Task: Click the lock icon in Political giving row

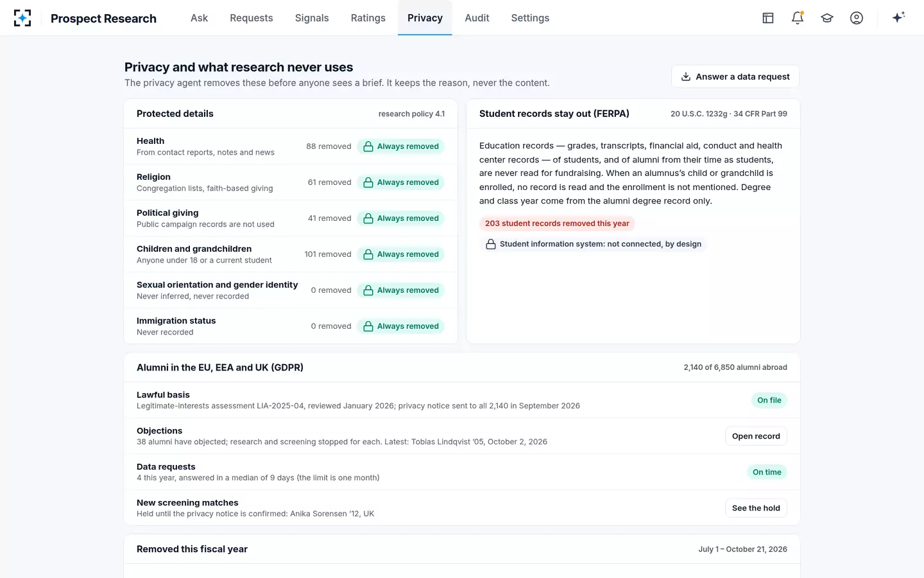Action: point(368,218)
